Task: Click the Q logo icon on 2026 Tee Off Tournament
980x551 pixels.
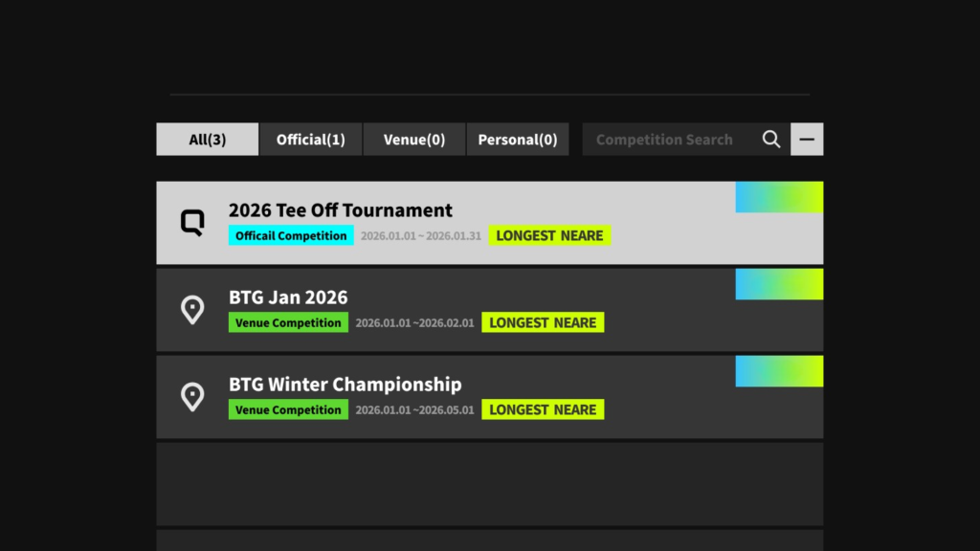Action: 192,224
